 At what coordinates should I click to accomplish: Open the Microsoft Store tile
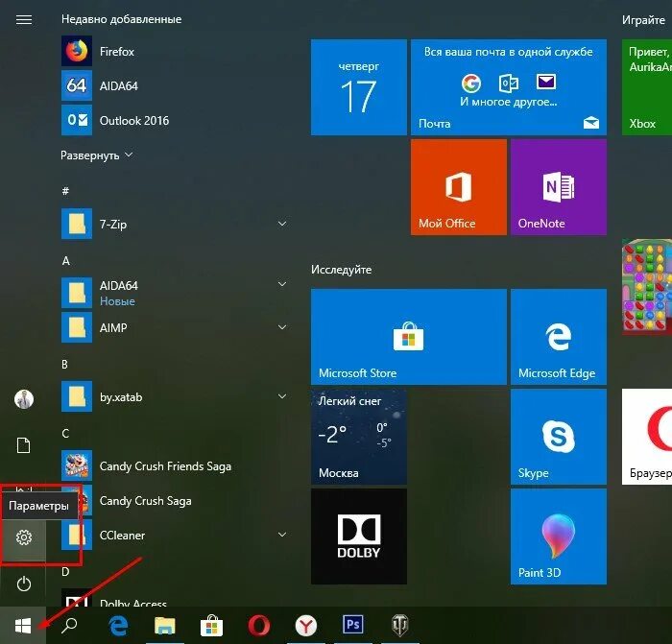point(408,337)
